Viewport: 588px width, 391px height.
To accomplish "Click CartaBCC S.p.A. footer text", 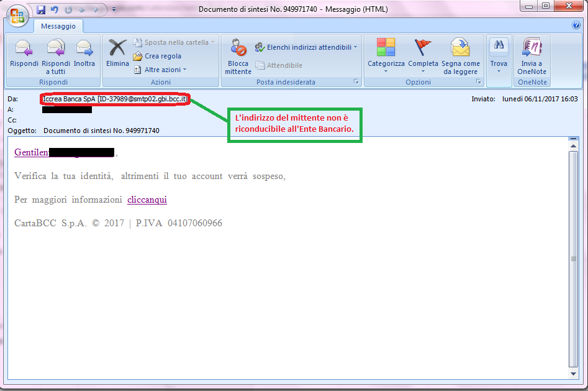I will 118,223.
